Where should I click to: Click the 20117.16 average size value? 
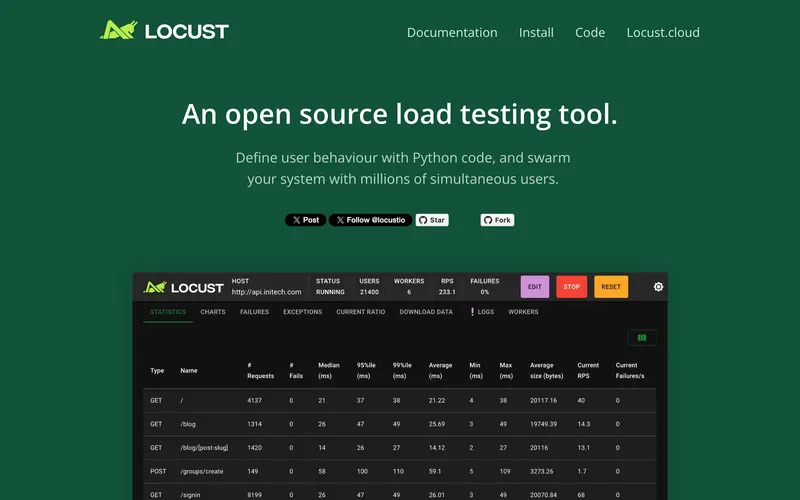coord(543,401)
